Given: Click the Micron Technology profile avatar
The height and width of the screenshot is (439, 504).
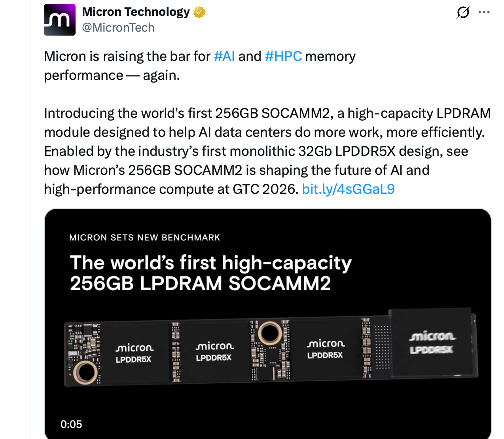Looking at the screenshot, I should [x=59, y=19].
